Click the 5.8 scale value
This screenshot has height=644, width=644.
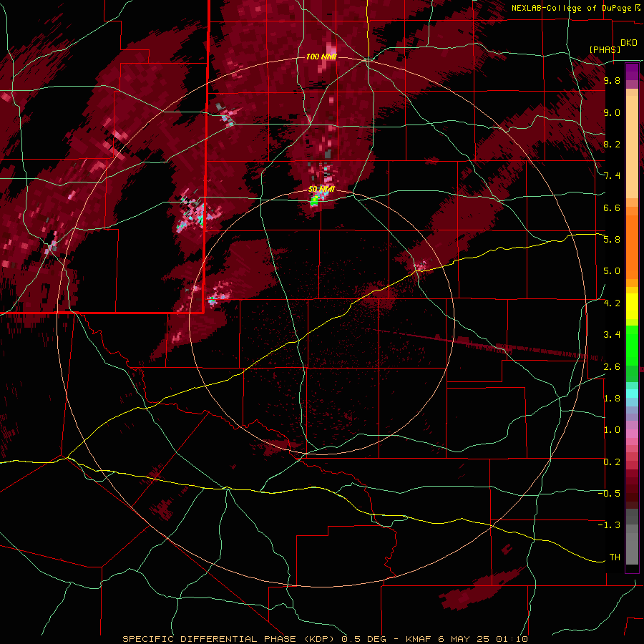pyautogui.click(x=612, y=240)
